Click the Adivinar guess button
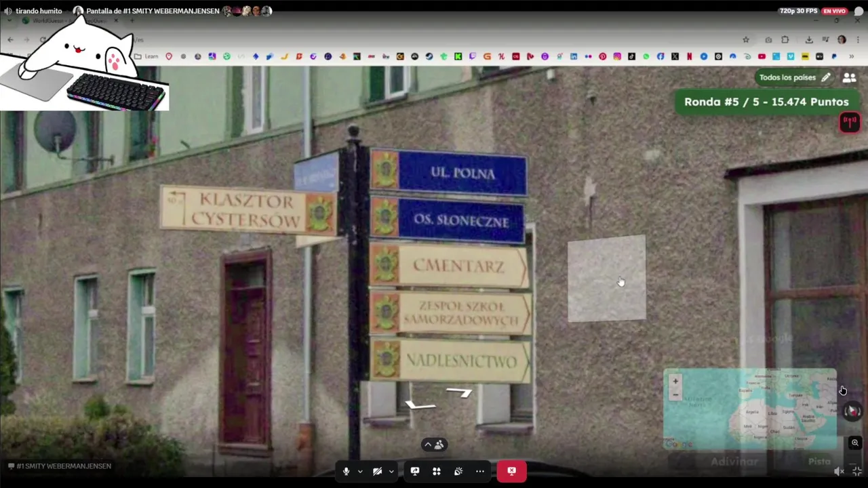 (734, 462)
